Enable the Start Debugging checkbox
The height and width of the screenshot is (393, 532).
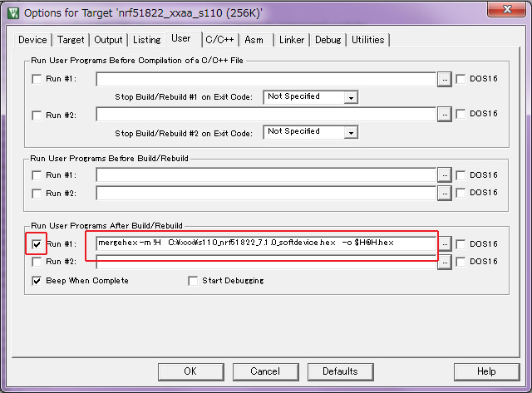point(193,281)
